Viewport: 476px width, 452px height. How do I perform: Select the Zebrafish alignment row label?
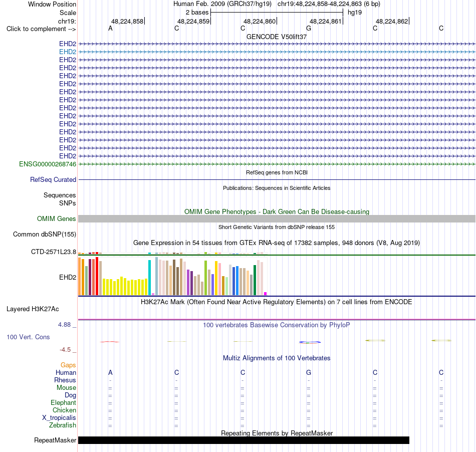63,425
